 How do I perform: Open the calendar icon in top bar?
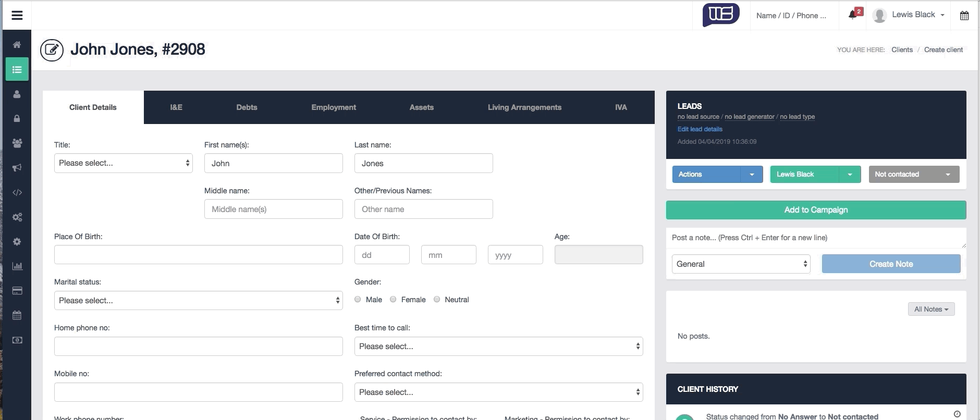pyautogui.click(x=964, y=16)
